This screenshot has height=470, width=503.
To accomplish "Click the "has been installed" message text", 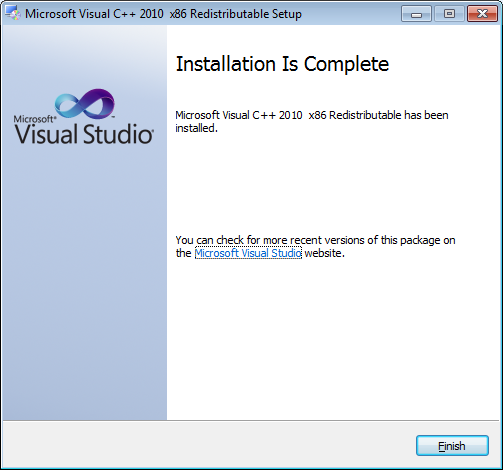I will click(x=312, y=121).
